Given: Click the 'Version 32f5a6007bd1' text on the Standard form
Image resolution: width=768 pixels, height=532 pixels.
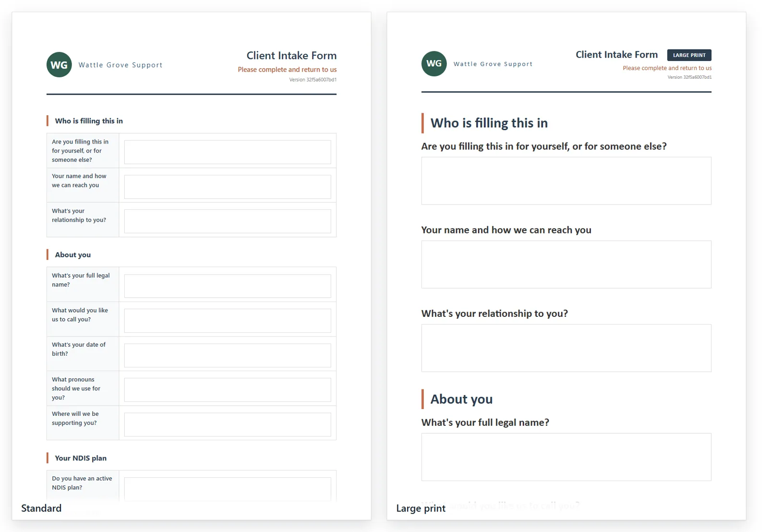Looking at the screenshot, I should [313, 80].
